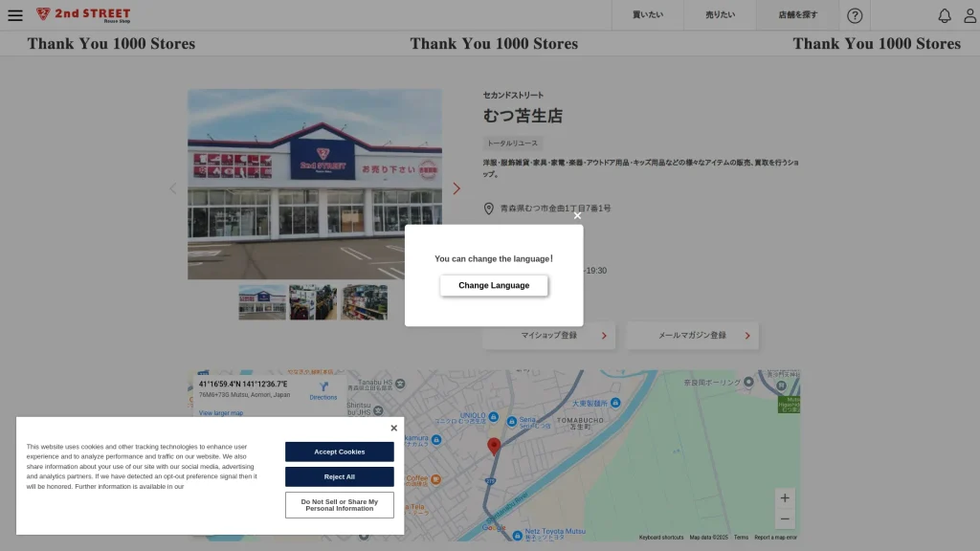This screenshot has height=551, width=980.
Task: Click the Reject All button
Action: [340, 476]
